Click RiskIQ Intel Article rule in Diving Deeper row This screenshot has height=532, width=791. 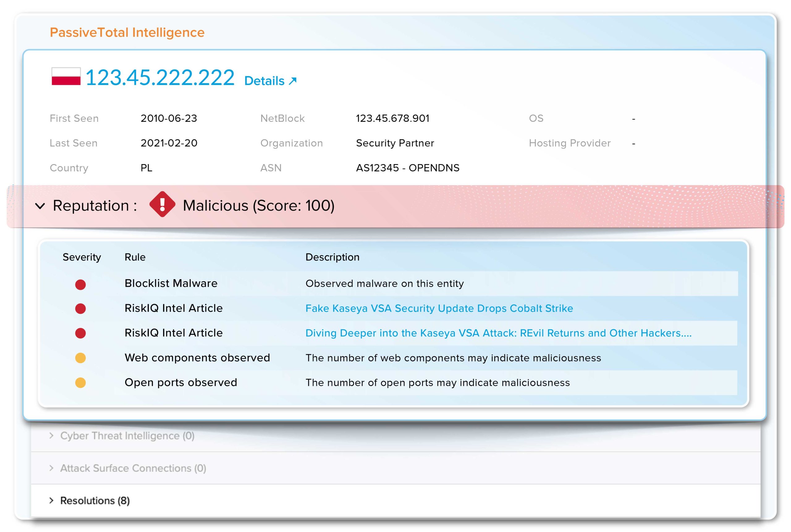pyautogui.click(x=174, y=333)
